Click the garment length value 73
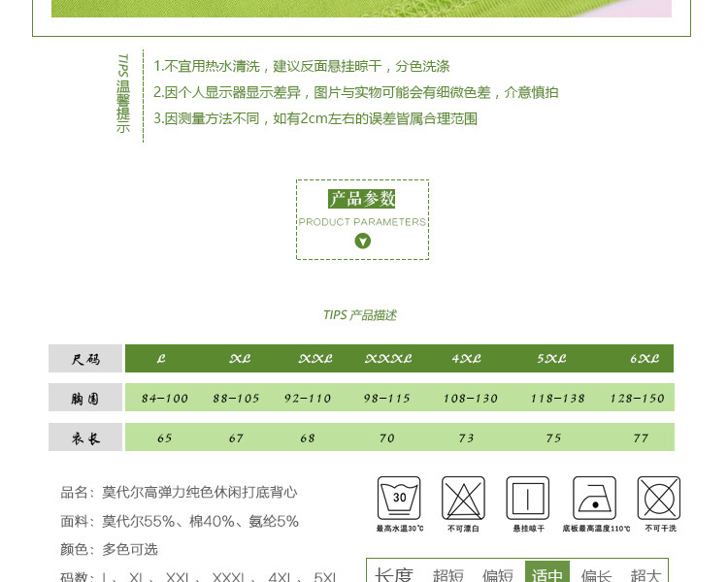Screen dimensions: 728x582 coord(466,438)
